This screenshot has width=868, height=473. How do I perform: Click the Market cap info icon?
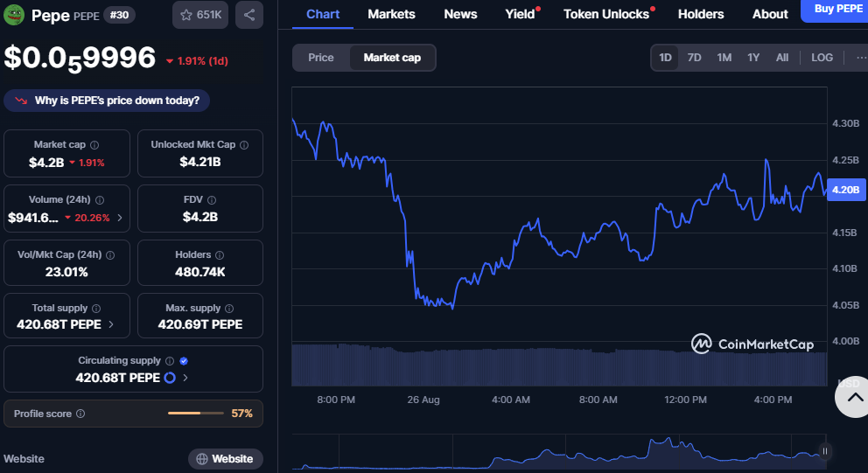coord(94,145)
